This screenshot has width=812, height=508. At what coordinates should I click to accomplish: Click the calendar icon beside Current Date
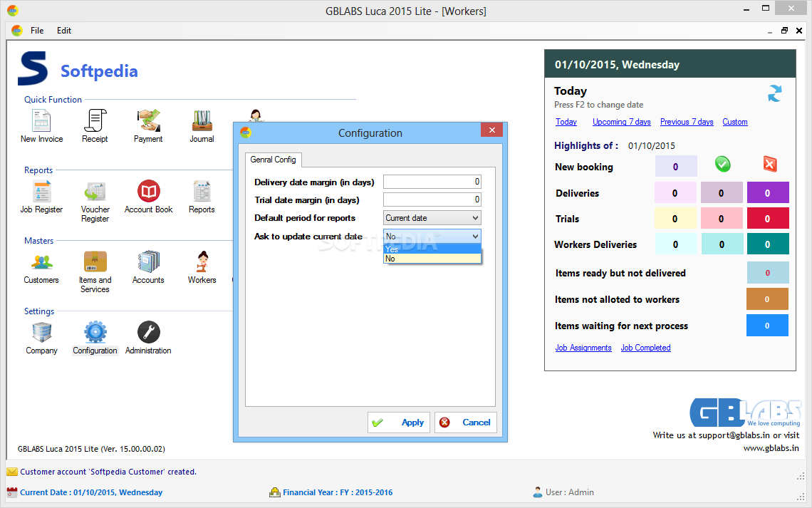tap(12, 492)
